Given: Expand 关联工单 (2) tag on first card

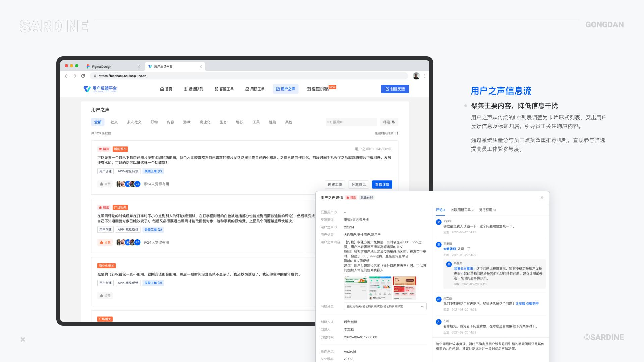Looking at the screenshot, I should pos(153,171).
